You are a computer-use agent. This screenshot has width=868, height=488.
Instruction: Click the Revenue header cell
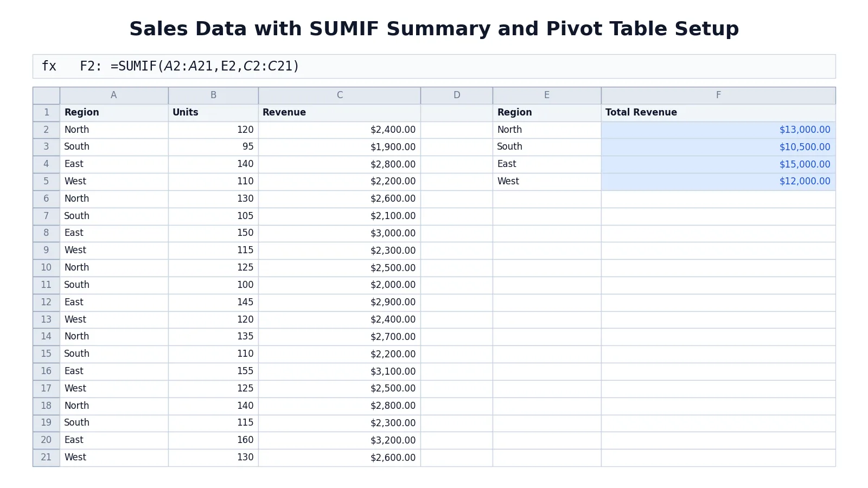(340, 113)
